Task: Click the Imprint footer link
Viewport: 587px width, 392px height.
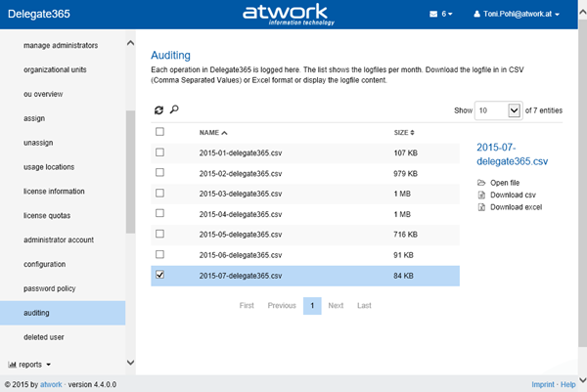Action: click(543, 384)
